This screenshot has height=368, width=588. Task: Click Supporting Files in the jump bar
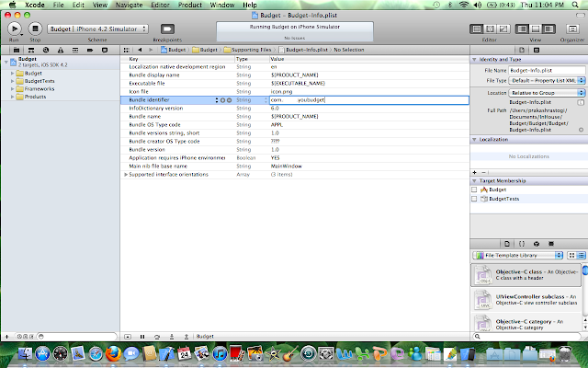pyautogui.click(x=247, y=50)
